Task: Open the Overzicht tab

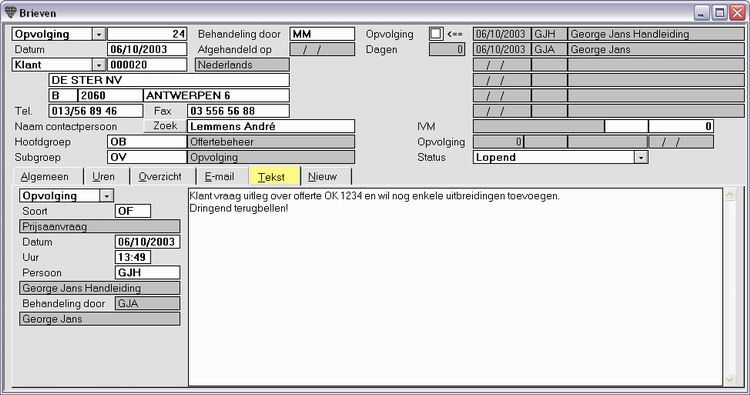Action: (160, 176)
